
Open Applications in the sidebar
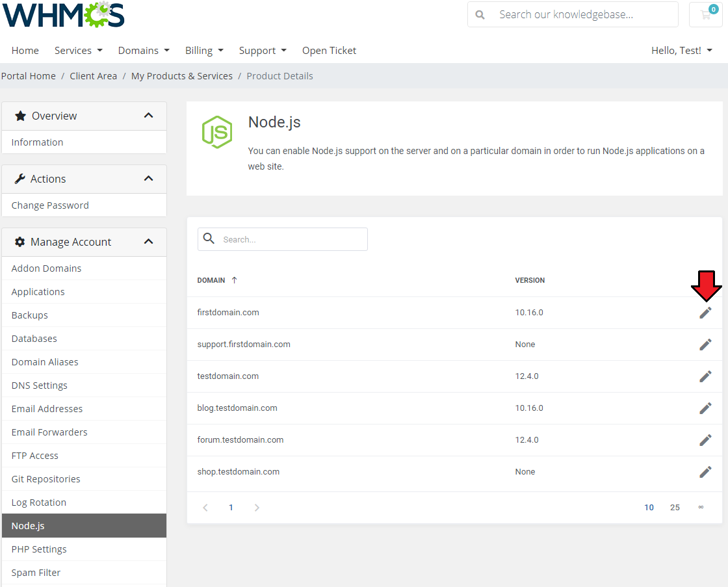point(84,292)
